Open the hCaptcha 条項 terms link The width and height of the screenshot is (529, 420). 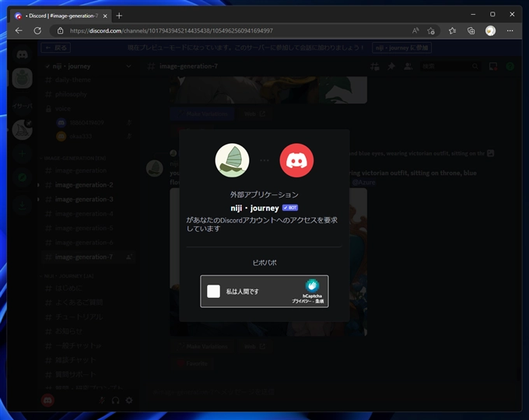(x=320, y=301)
